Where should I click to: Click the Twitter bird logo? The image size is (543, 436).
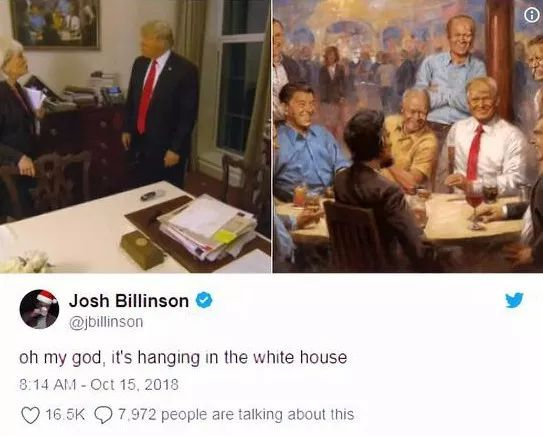(514, 300)
